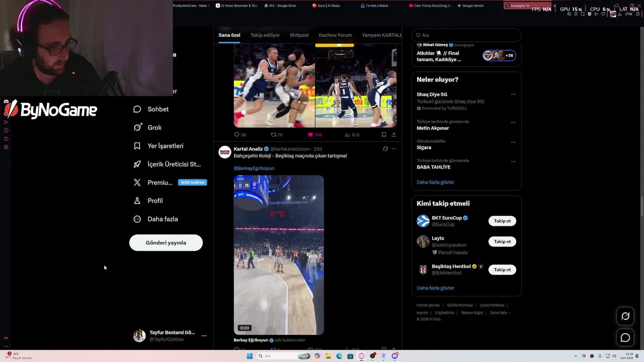Open more options on Kartal Analiz post
Image resolution: width=644 pixels, height=362 pixels.
(394, 149)
